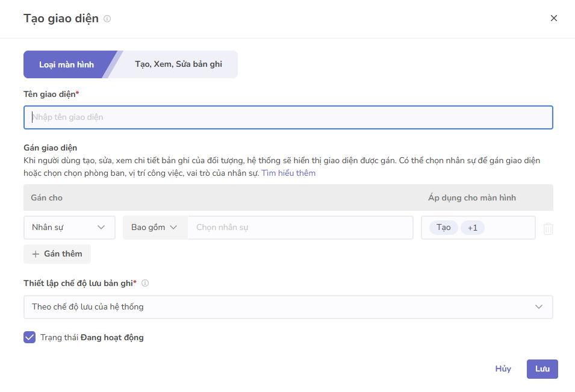This screenshot has height=392, width=575.
Task: Click the info icon next to "Thiết lập chế độ lưu bản ghi"
Action: click(x=145, y=283)
